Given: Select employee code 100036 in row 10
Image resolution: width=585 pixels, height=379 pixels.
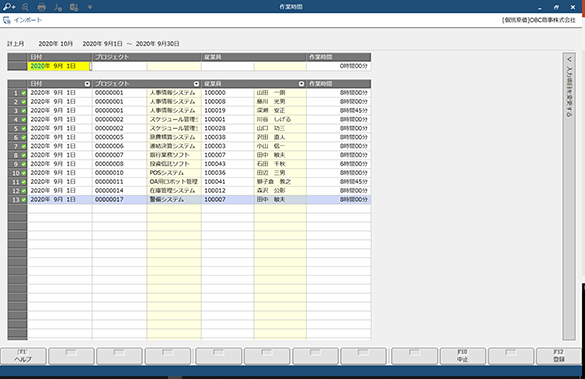Looking at the screenshot, I should tap(228, 173).
